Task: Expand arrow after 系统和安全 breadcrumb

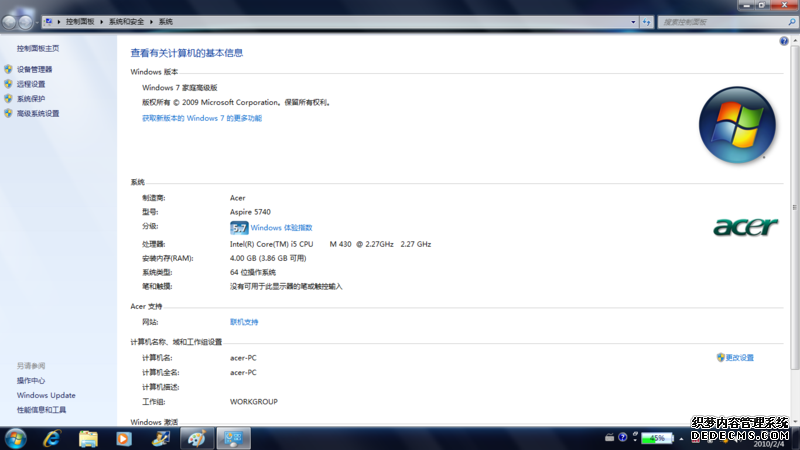Action: pyautogui.click(x=151, y=22)
